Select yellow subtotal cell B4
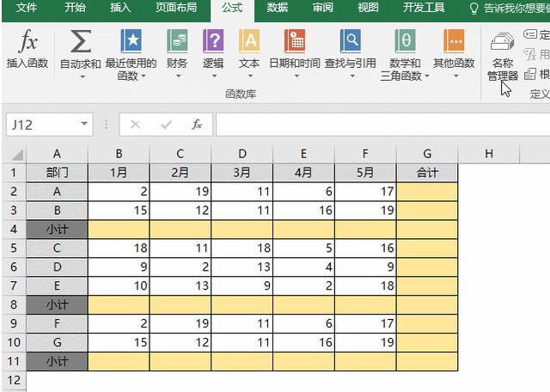 tap(119, 230)
